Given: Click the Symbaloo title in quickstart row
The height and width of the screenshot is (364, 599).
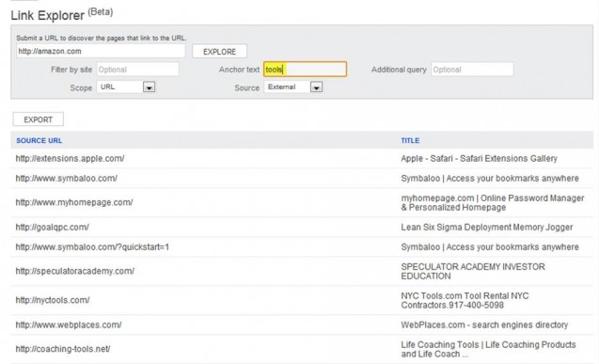Looking at the screenshot, I should coord(490,247).
